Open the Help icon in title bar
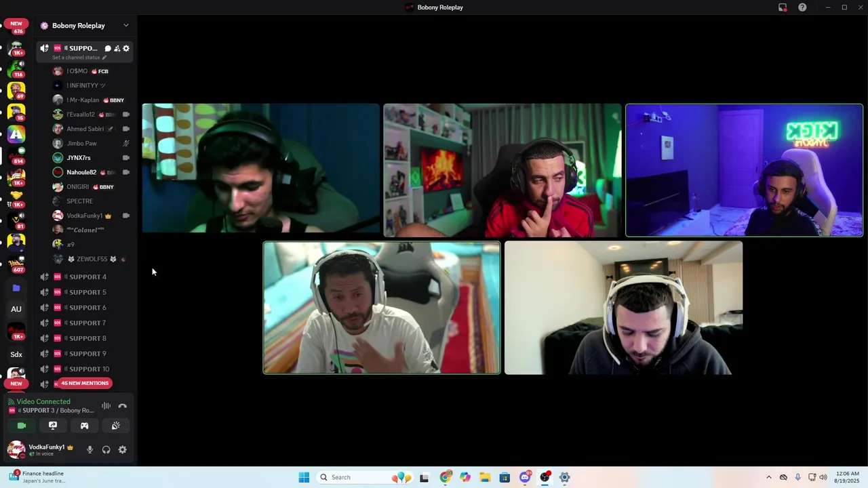The height and width of the screenshot is (488, 868). click(x=802, y=7)
